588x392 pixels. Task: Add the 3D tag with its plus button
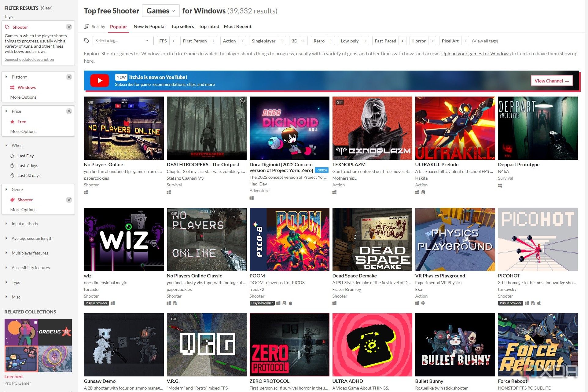pyautogui.click(x=304, y=41)
